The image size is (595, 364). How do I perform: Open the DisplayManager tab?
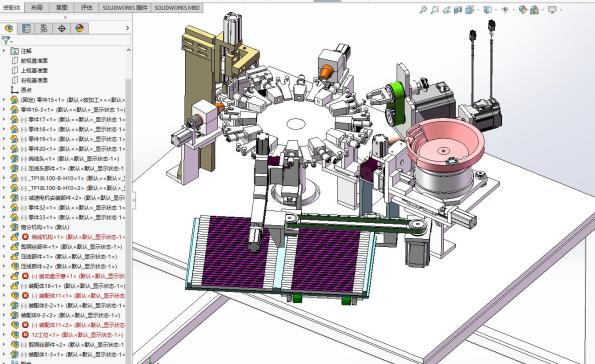[79, 28]
